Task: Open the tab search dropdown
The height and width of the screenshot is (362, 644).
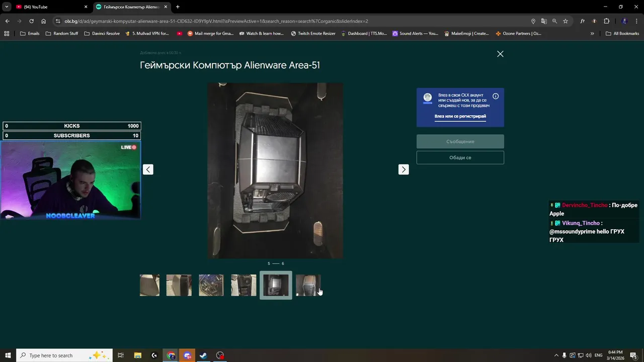Action: tap(7, 7)
